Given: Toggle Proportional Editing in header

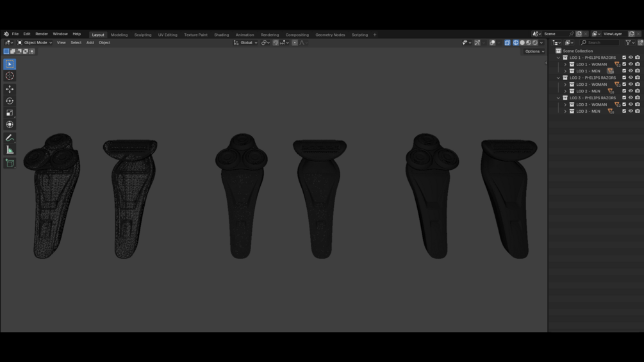Looking at the screenshot, I should pos(295,43).
